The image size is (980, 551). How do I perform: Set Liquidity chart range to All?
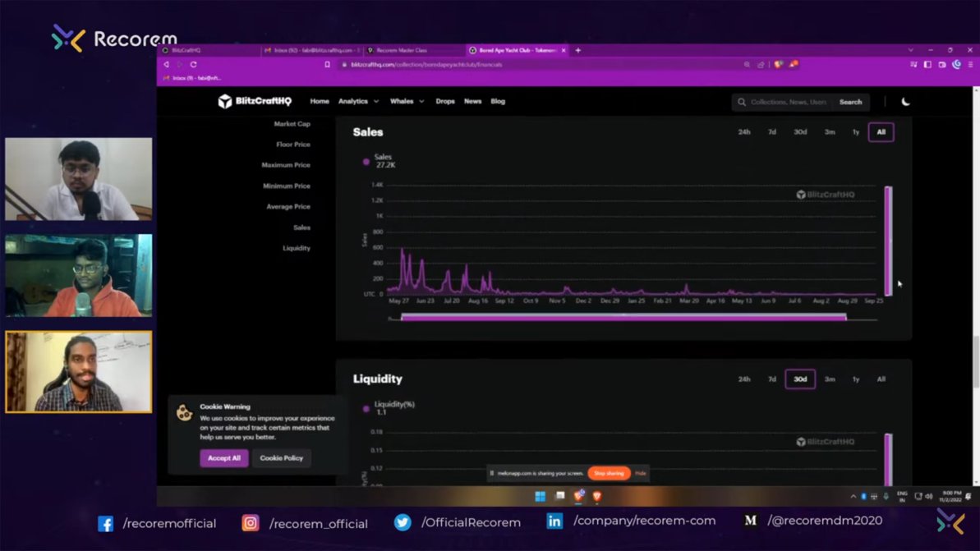(x=881, y=379)
